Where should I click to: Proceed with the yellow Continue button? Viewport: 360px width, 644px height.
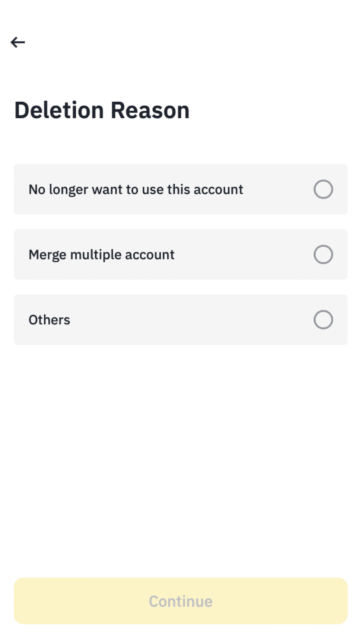(180, 601)
